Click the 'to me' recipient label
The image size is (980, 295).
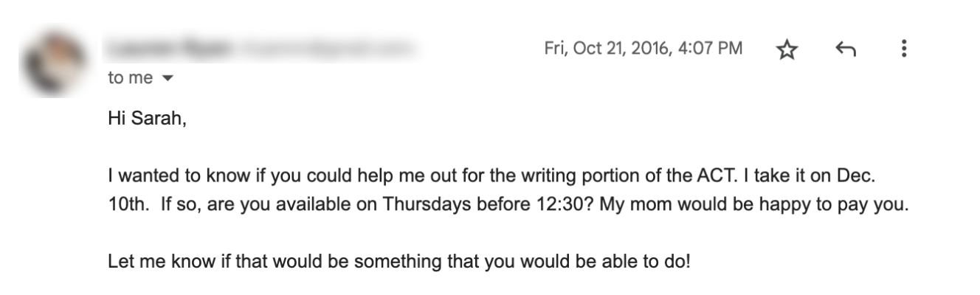(x=130, y=78)
